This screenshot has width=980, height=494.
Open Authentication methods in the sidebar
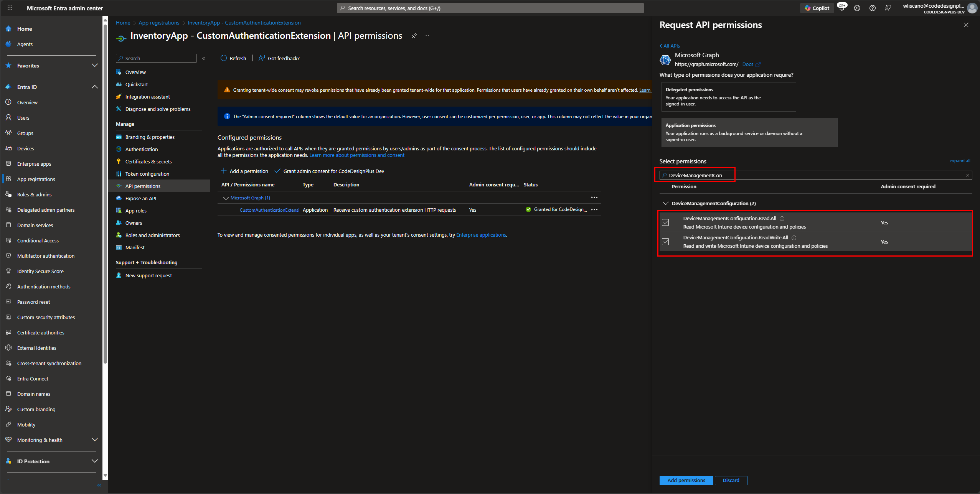(44, 287)
